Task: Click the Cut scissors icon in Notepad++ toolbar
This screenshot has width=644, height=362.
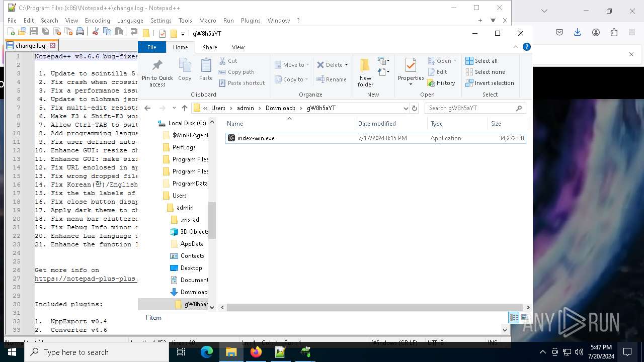Action: (x=95, y=32)
